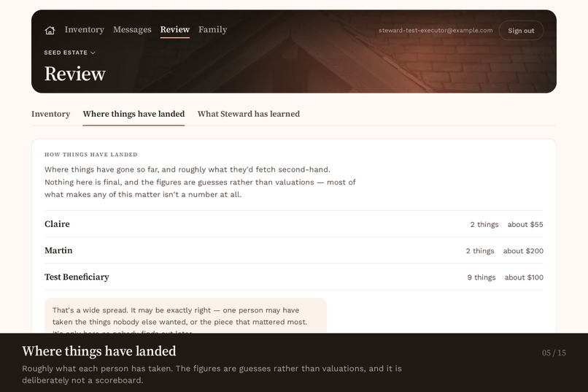Click the Claire row name
Image resolution: width=588 pixels, height=392 pixels.
click(57, 224)
